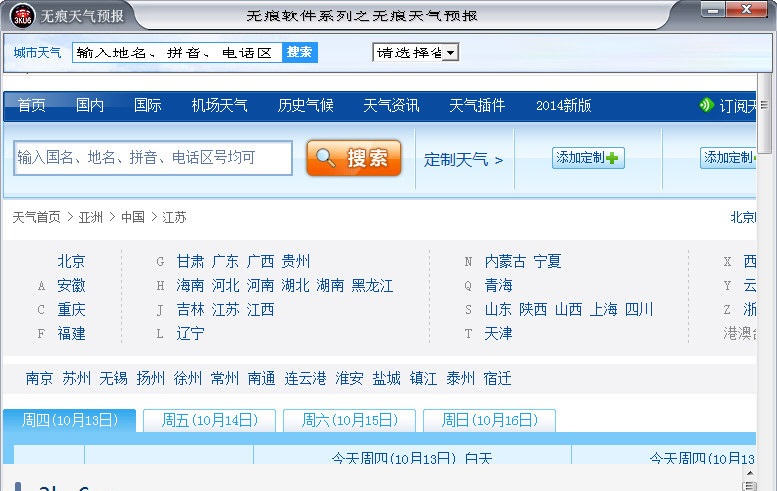
Task: Click the 山东 province link
Action: [498, 310]
